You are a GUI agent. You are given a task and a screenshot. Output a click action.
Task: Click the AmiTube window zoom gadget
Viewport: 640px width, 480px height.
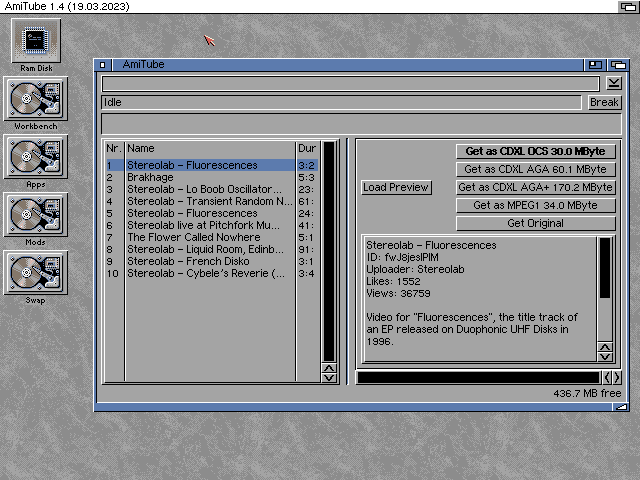(595, 64)
